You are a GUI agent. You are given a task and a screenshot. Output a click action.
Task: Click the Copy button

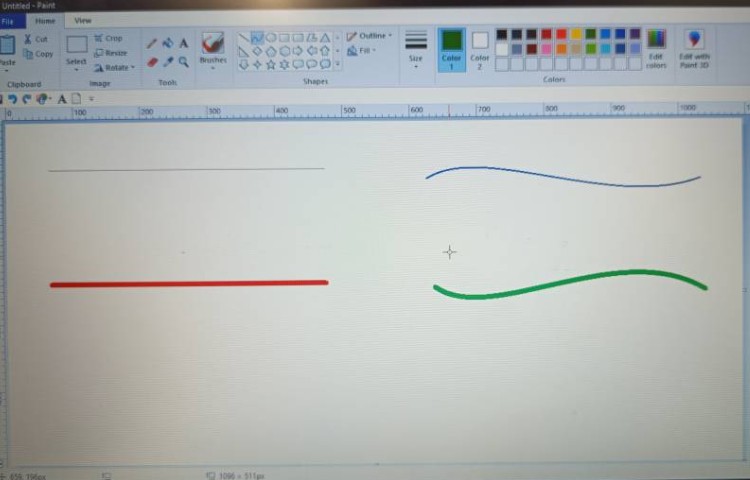coord(38,54)
